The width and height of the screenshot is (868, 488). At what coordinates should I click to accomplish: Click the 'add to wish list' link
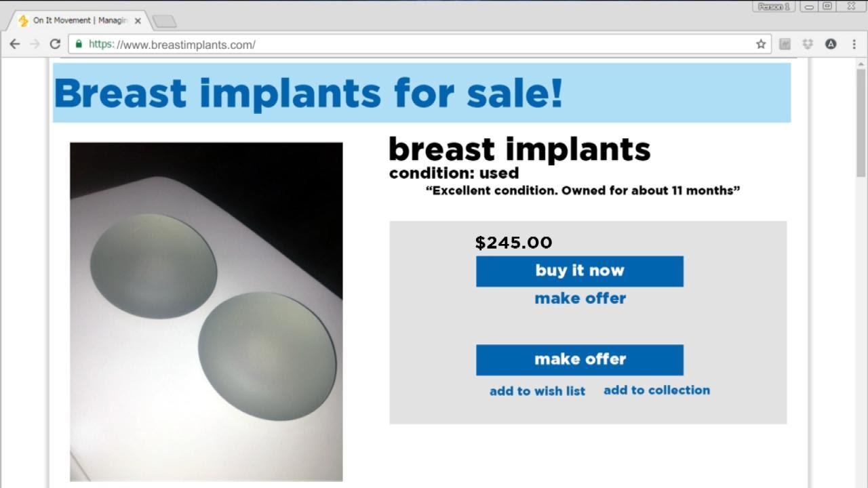click(x=537, y=391)
